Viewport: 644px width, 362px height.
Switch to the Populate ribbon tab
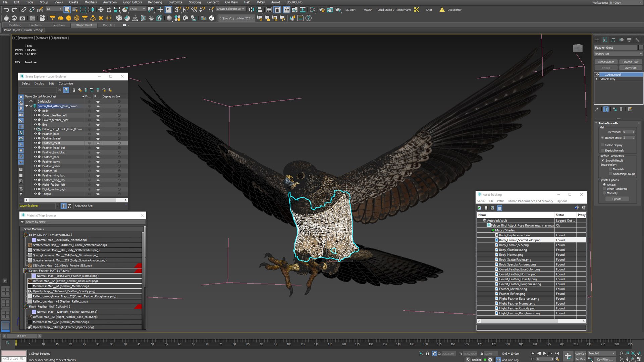(x=109, y=25)
